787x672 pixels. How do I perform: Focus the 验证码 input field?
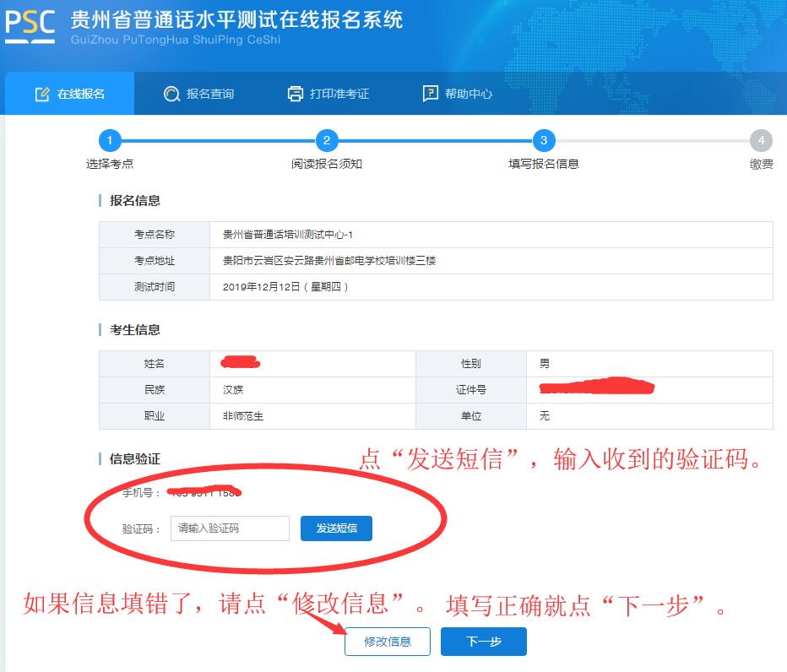tap(230, 528)
